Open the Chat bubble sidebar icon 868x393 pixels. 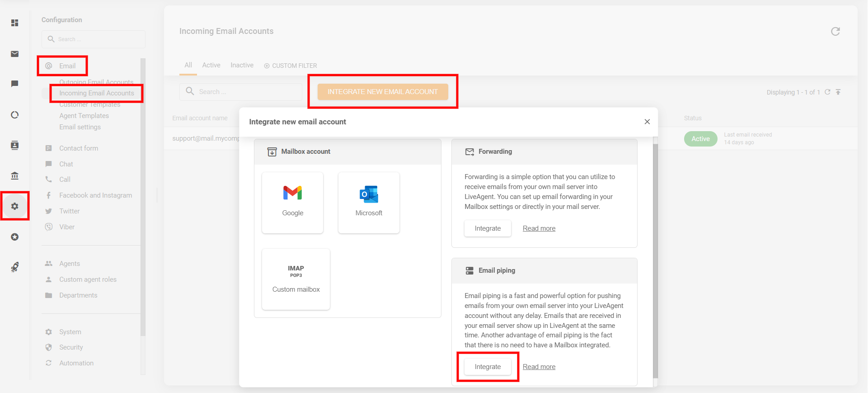tap(15, 84)
